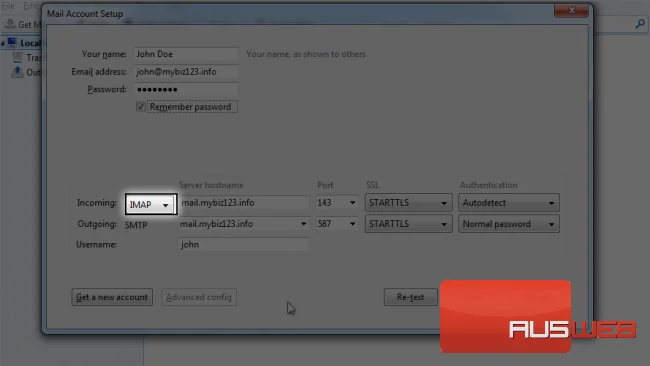Image resolution: width=650 pixels, height=366 pixels.
Task: Open the Normal password authentication dropdown
Action: (509, 224)
